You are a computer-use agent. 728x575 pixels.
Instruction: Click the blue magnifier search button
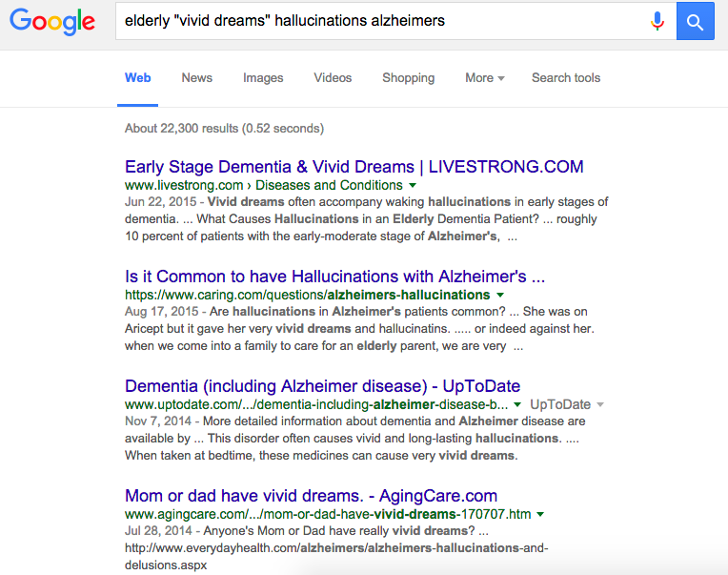point(695,21)
